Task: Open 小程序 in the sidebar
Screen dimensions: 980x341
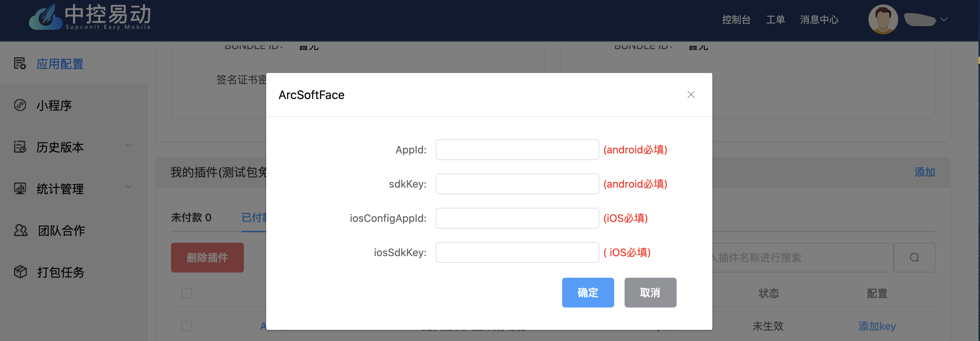Action: [54, 105]
